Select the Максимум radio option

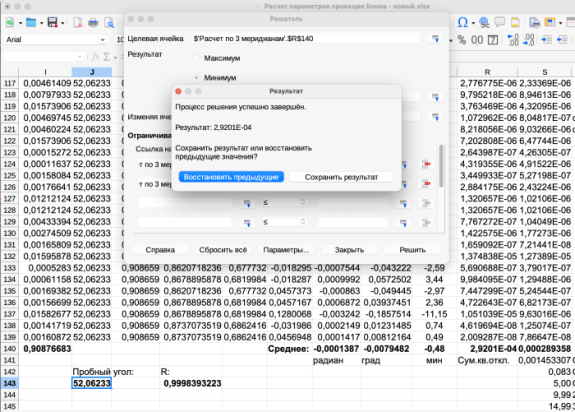click(x=197, y=58)
